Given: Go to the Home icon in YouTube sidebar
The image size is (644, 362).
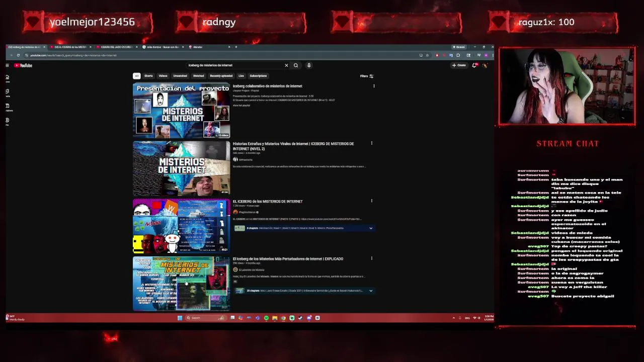Looking at the screenshot, I should tap(7, 78).
